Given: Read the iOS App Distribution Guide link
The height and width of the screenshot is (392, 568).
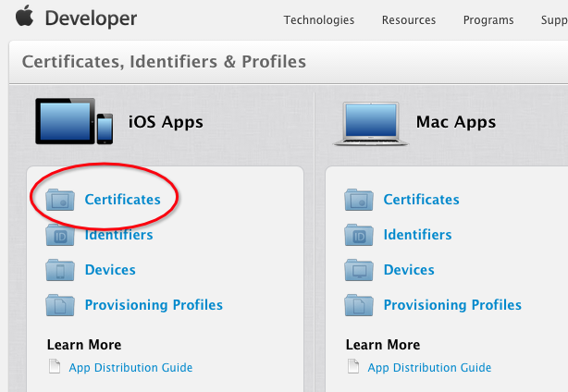Looking at the screenshot, I should [130, 368].
